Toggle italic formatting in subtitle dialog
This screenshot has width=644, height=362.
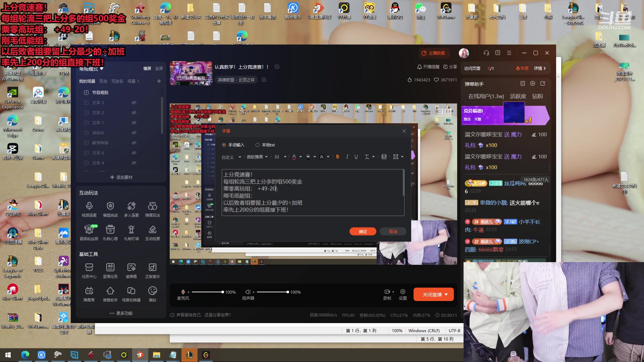coord(347,157)
